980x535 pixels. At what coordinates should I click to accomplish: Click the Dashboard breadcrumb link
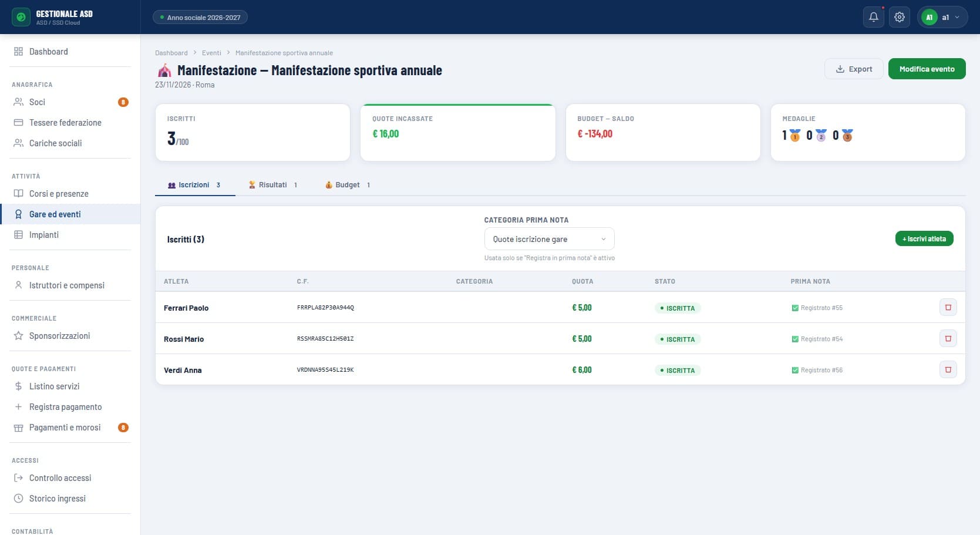[171, 53]
